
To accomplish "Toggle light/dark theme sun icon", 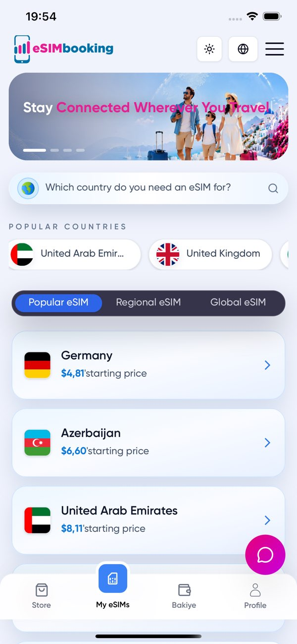I will point(209,49).
